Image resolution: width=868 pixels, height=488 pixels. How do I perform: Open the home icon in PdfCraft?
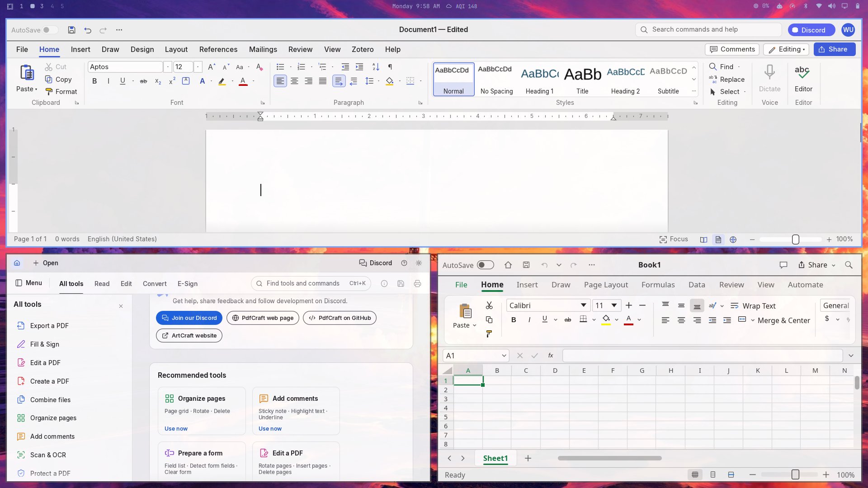[x=17, y=263]
